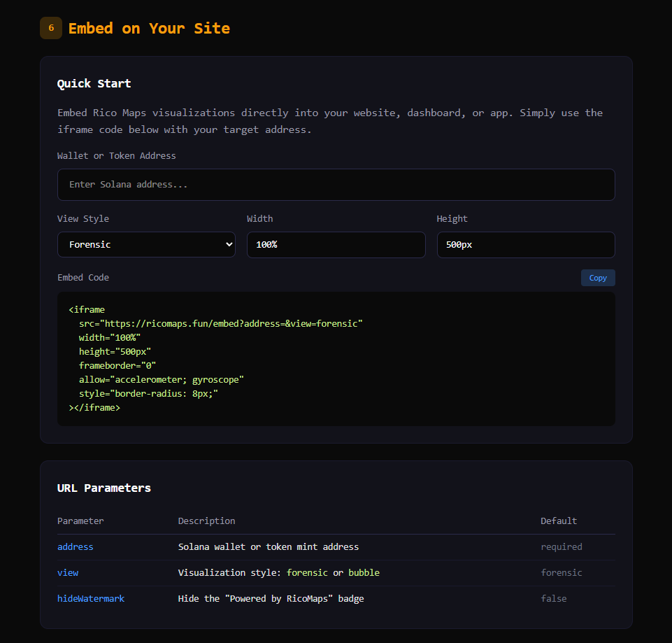Click the 'Width' field label
Image resolution: width=672 pixels, height=643 pixels.
coord(259,219)
